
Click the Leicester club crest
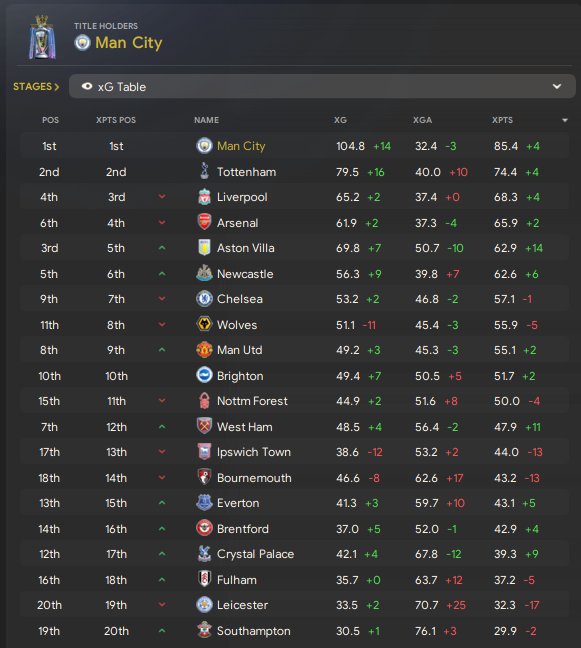(x=204, y=605)
